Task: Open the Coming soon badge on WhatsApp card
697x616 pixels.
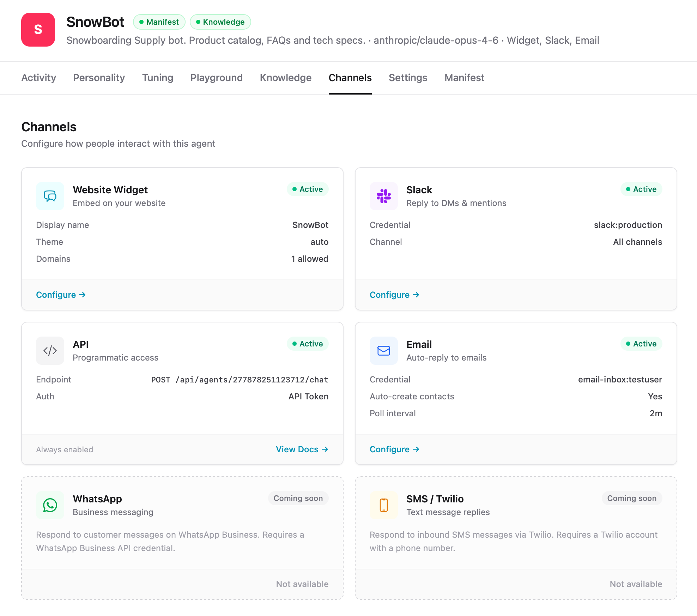Action: [298, 498]
